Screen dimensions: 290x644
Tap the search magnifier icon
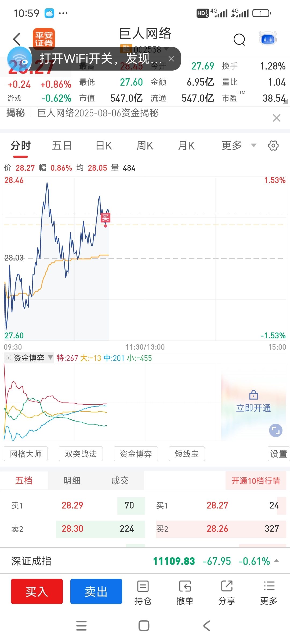click(x=239, y=40)
